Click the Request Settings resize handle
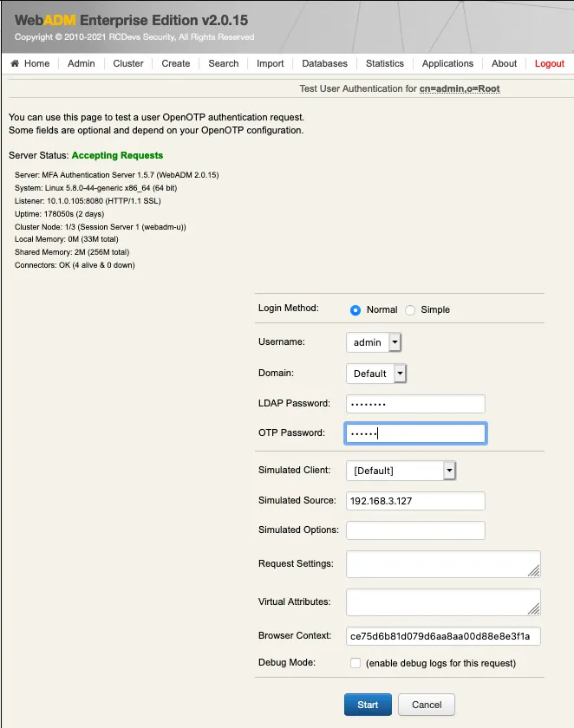This screenshot has height=728, width=574. [x=534, y=571]
